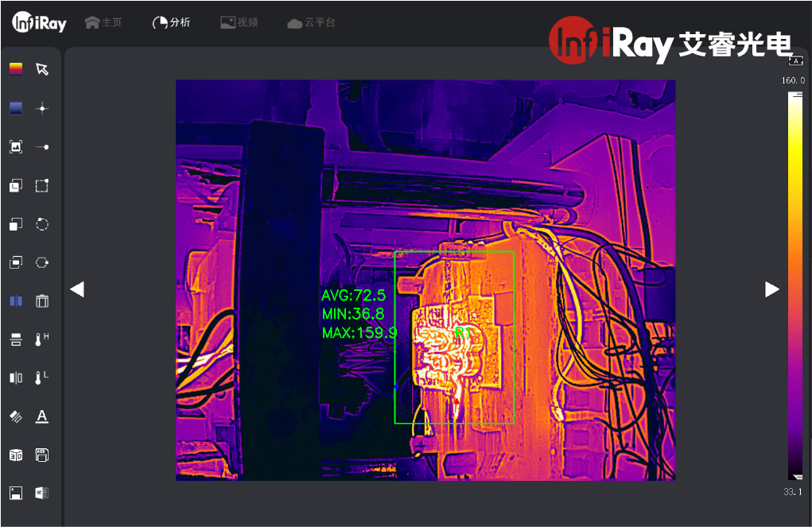
Task: Choose the point measurement tool
Action: pyautogui.click(x=42, y=108)
